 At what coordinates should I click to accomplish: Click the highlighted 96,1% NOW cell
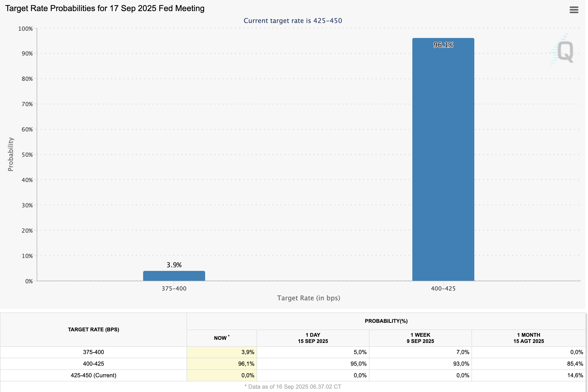[246, 364]
